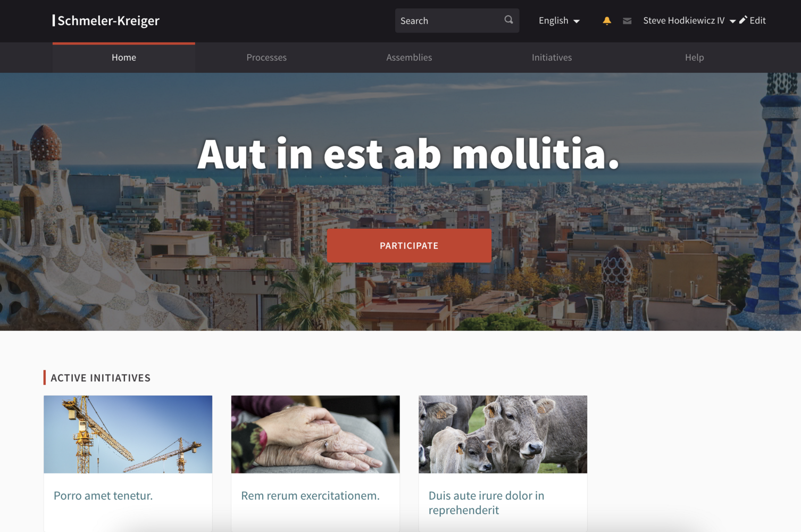Open the conversations envelope icon
Image resolution: width=801 pixels, height=532 pixels.
point(627,21)
